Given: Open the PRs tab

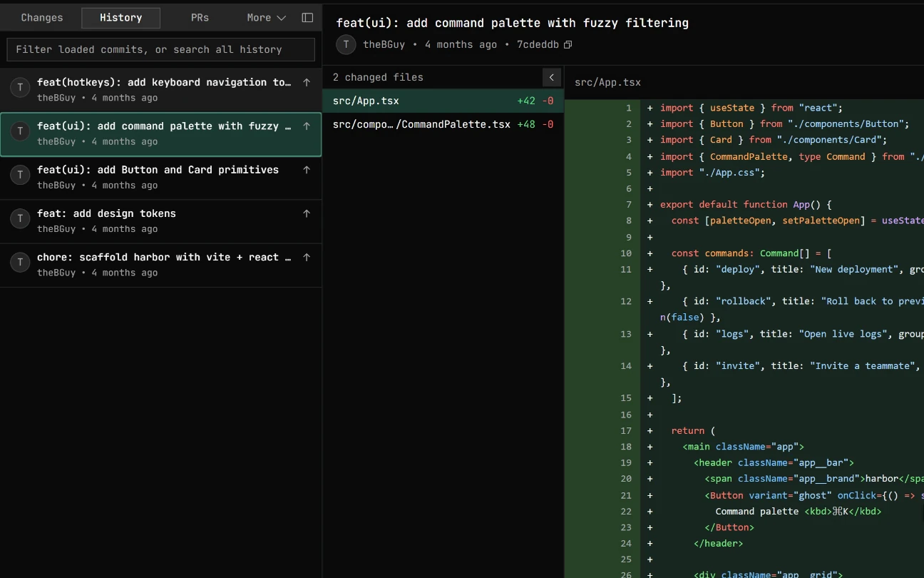Looking at the screenshot, I should (x=200, y=18).
